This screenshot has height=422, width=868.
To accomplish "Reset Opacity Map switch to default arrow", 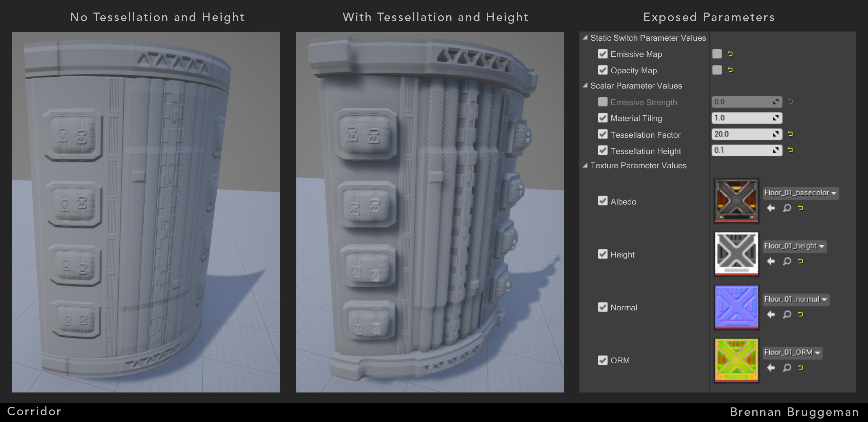I will point(730,70).
